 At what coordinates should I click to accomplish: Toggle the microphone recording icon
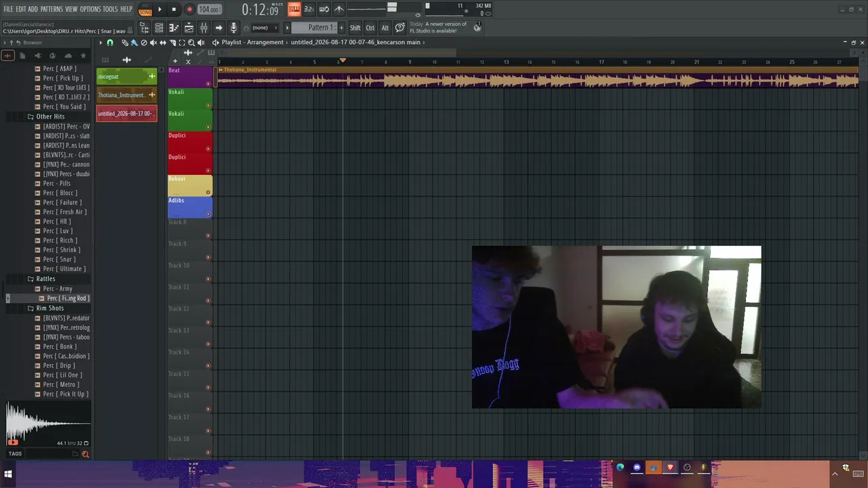click(233, 28)
